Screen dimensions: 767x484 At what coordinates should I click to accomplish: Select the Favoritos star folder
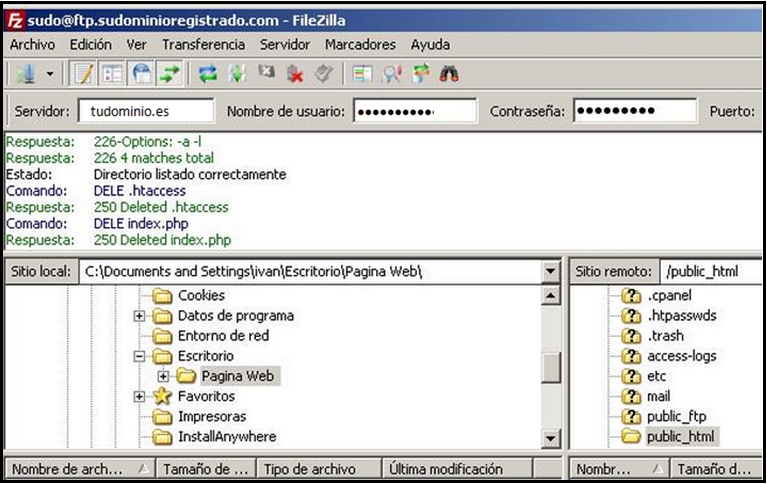[x=206, y=396]
